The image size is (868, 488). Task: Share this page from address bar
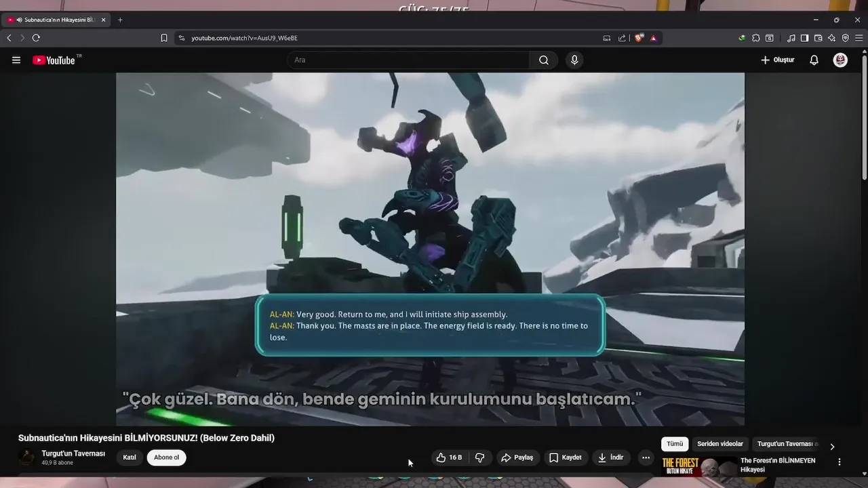(622, 38)
